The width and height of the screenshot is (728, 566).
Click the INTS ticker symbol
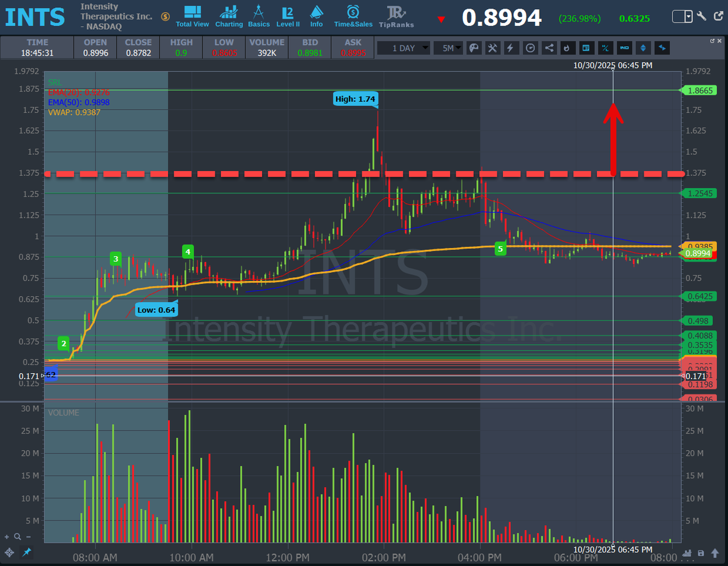click(35, 17)
